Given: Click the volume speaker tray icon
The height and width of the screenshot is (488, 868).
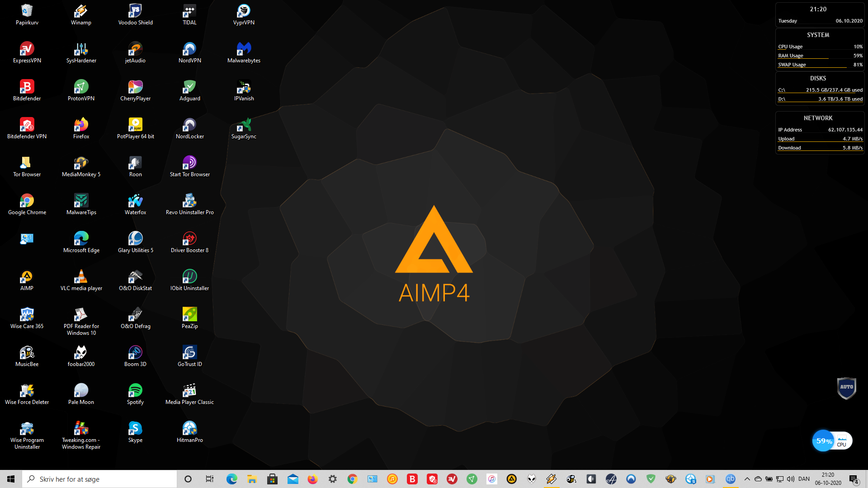Looking at the screenshot, I should [x=791, y=479].
